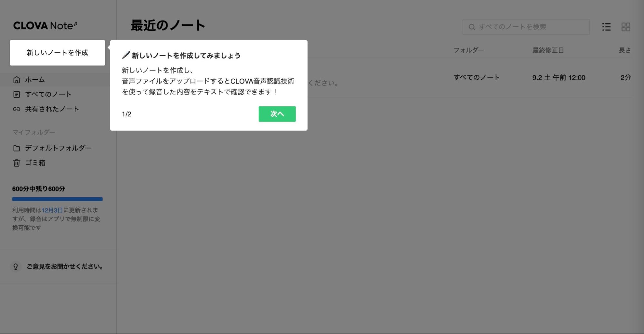The height and width of the screenshot is (334, 644).
Task: Click the 9.2 土 午前 12:00 date cell
Action: [x=559, y=77]
